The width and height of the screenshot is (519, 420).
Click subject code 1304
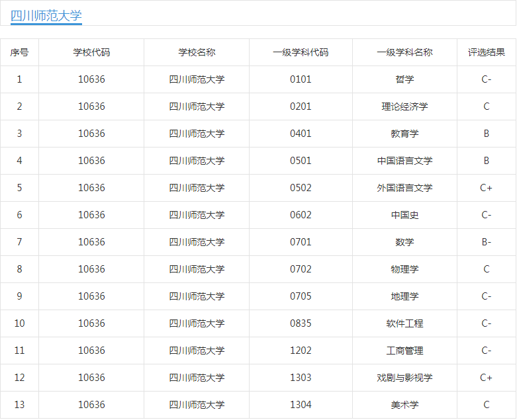[x=301, y=405]
